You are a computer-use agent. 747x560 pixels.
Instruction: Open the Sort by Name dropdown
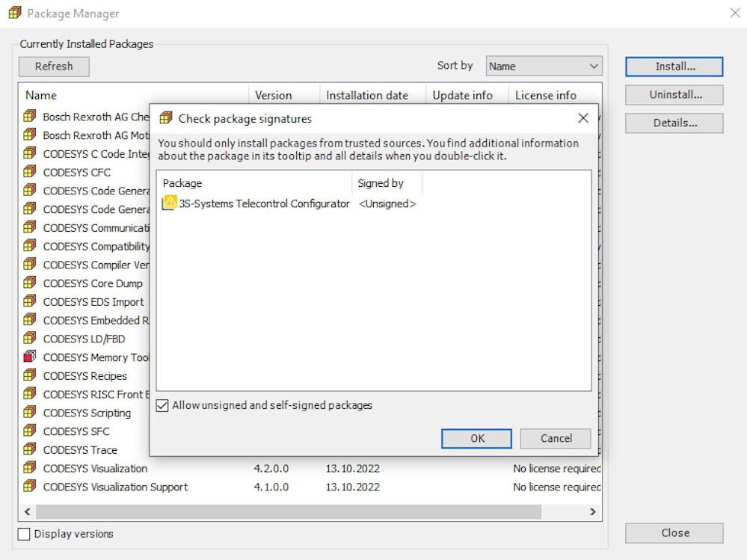click(544, 67)
